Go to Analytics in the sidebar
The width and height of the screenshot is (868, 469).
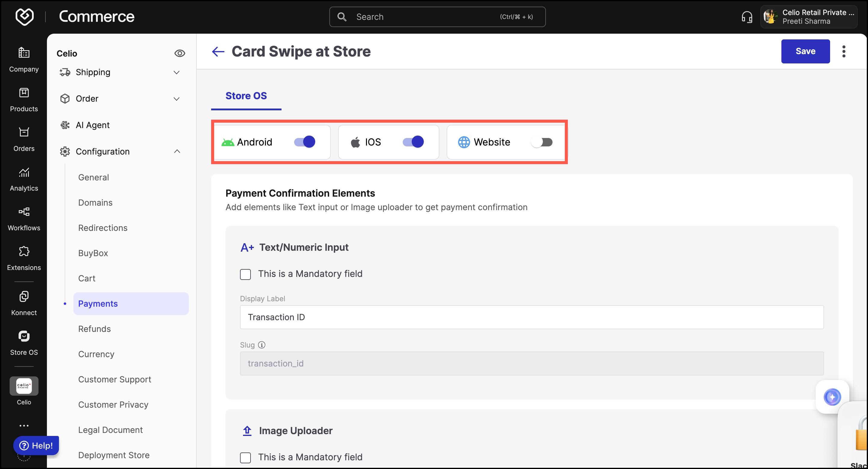click(23, 179)
